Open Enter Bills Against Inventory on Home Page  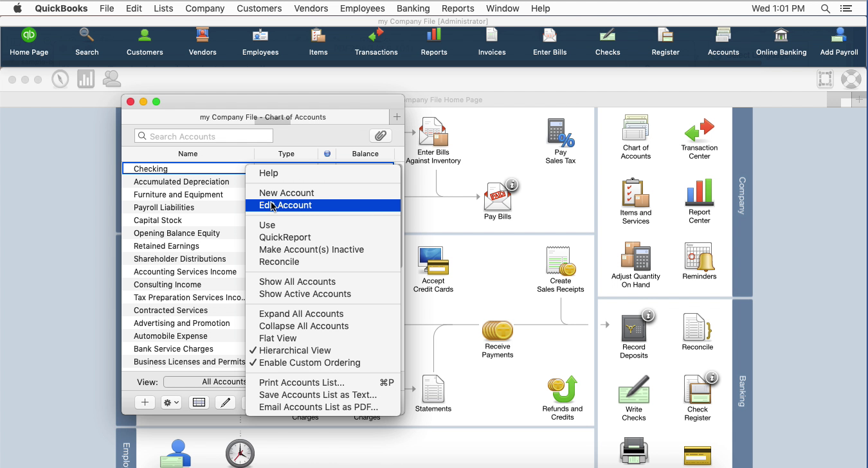point(433,141)
